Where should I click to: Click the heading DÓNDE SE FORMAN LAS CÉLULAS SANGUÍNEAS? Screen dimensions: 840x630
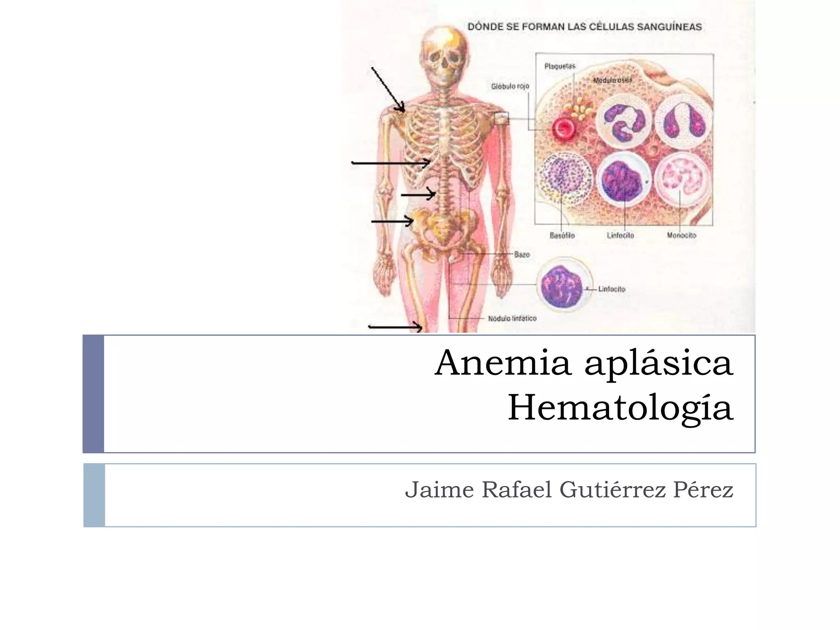click(x=584, y=27)
